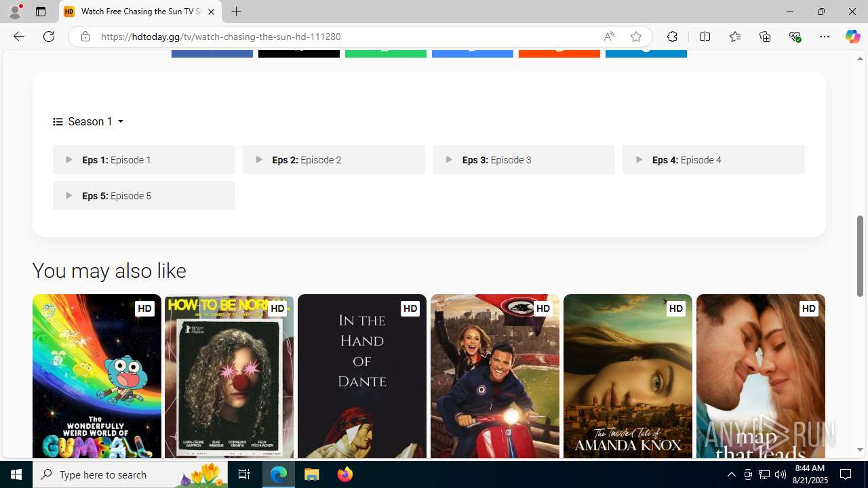
Task: Open a new browser tab
Action: click(x=236, y=12)
